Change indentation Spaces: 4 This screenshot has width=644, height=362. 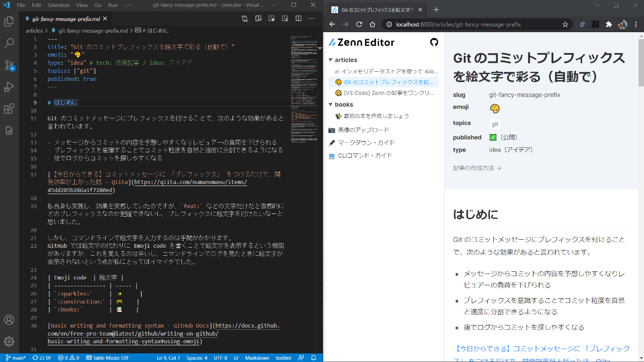(197, 358)
